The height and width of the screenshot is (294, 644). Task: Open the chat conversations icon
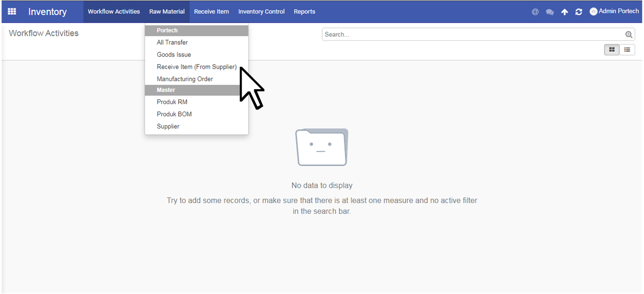550,12
